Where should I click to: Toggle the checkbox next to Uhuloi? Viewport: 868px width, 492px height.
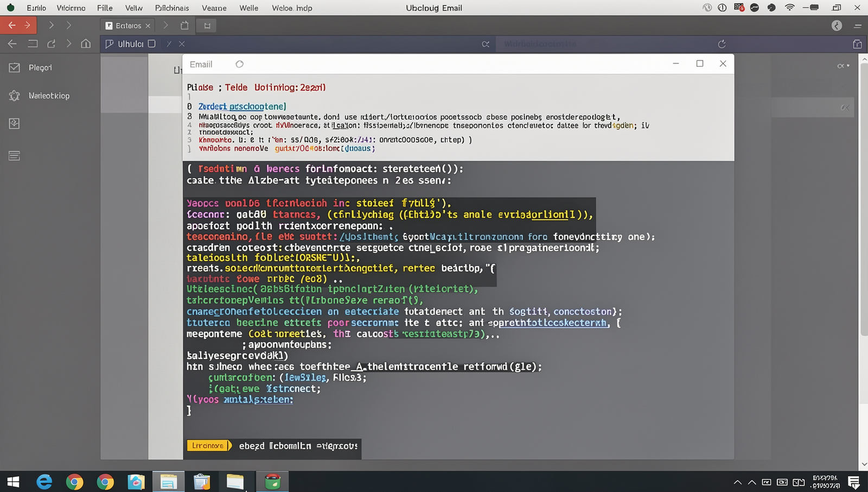152,43
